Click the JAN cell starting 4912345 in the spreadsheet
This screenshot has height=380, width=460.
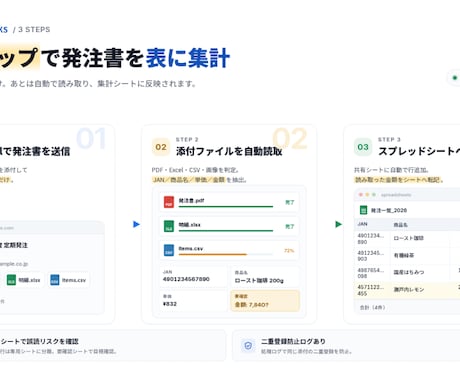pos(371,256)
